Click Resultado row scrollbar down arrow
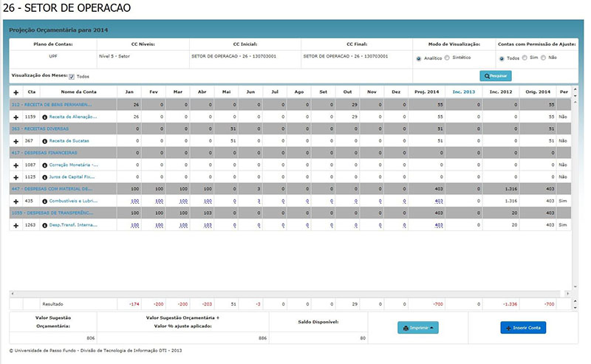Screen dimensions: 591x364 pyautogui.click(x=575, y=307)
